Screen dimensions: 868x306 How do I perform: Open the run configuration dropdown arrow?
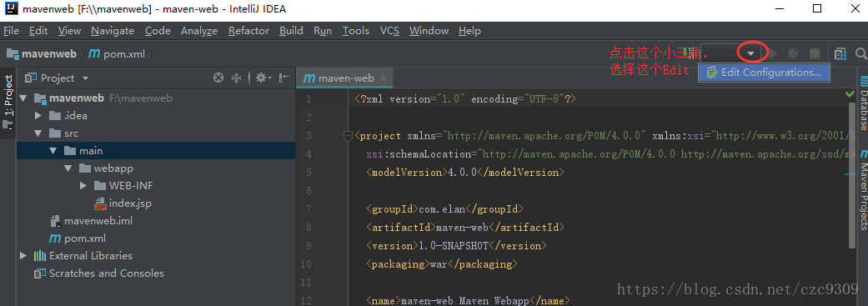pyautogui.click(x=751, y=53)
